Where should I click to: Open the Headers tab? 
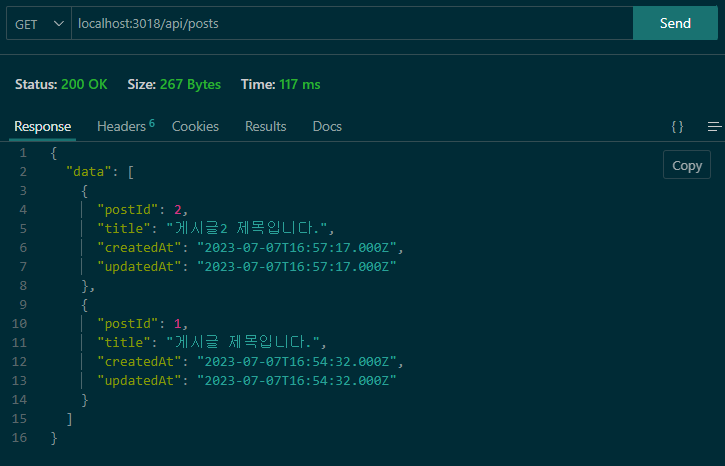(125, 126)
